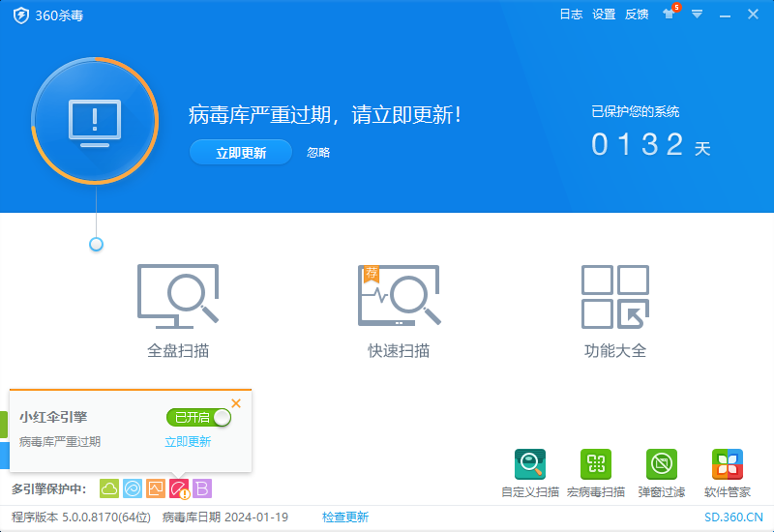This screenshot has height=532, width=774.
Task: Click the green tab on left edge
Action: (x=4, y=425)
